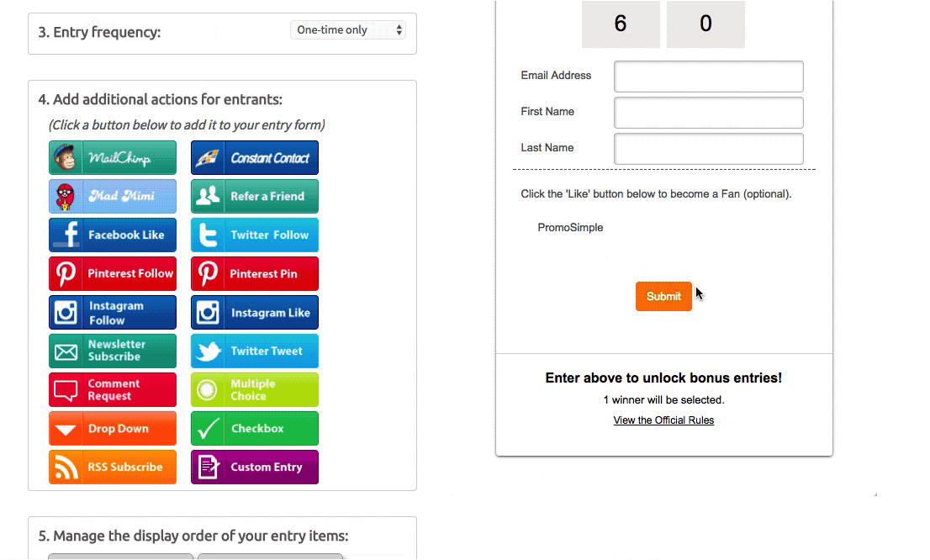This screenshot has width=930, height=560.
Task: Add Facebook Like entry action
Action: [x=113, y=235]
